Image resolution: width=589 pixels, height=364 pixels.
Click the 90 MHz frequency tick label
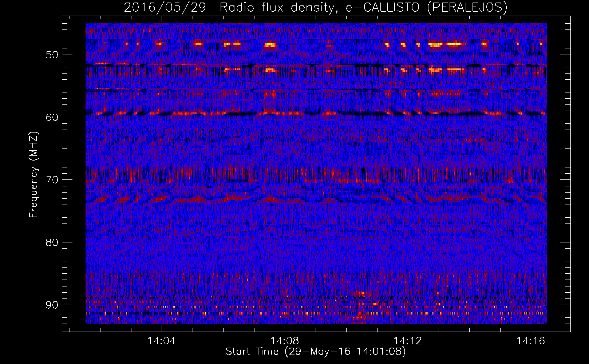52,305
